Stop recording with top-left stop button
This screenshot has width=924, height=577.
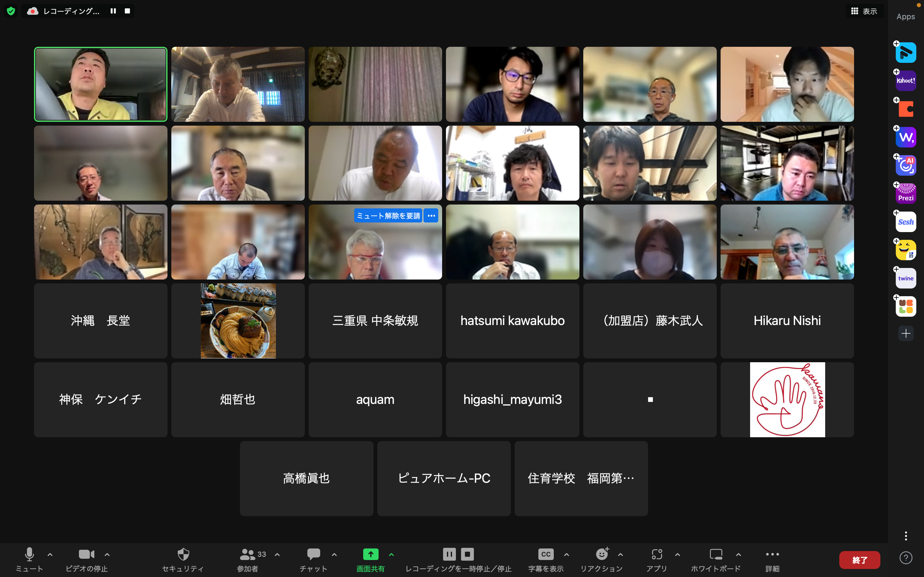click(x=127, y=11)
